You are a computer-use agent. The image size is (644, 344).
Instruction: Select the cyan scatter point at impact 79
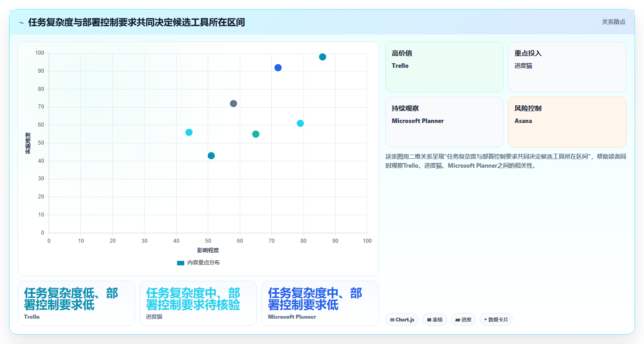[x=300, y=123]
